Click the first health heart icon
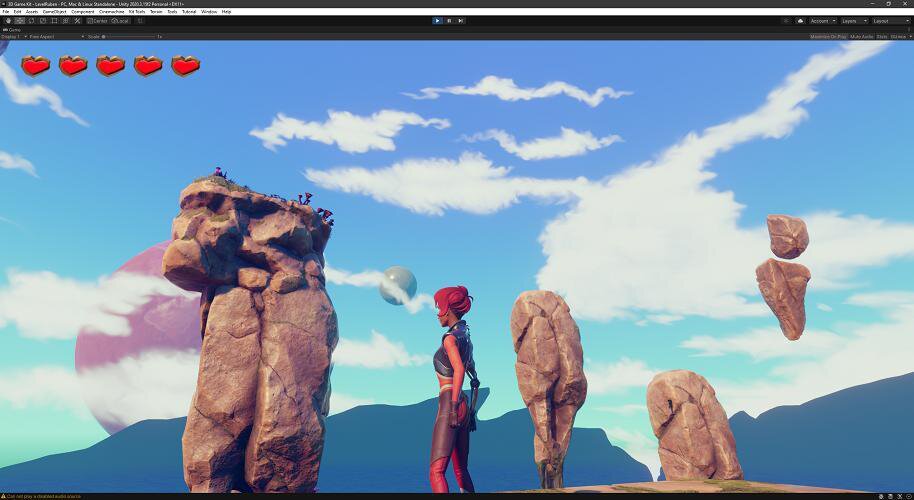Screen dimensions: 914x500 [36, 66]
